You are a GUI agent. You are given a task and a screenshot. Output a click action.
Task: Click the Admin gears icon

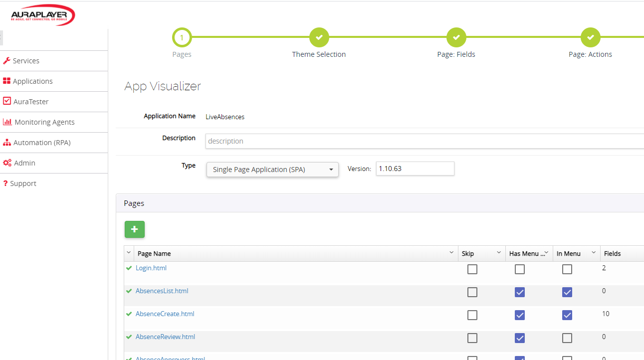coord(7,163)
